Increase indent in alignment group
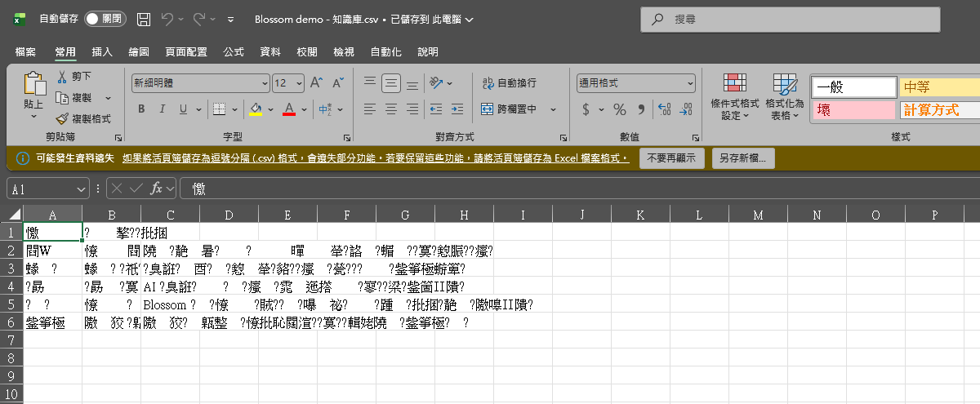The width and height of the screenshot is (980, 404). tap(457, 109)
